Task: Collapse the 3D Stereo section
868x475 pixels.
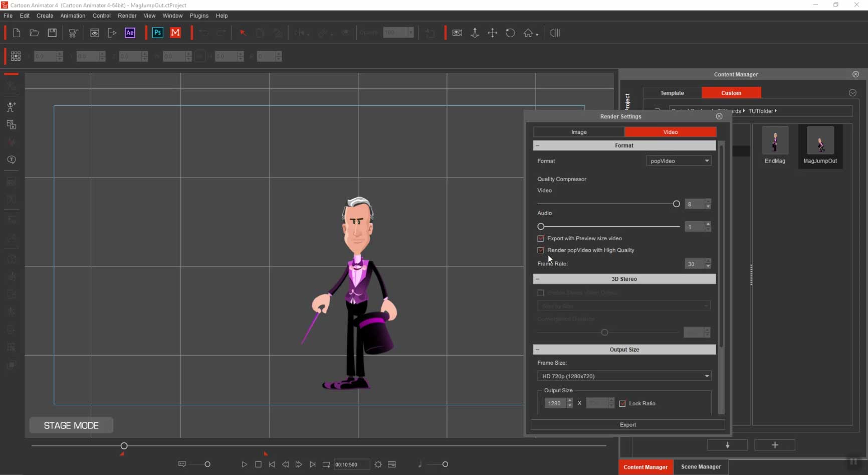Action: (538, 279)
